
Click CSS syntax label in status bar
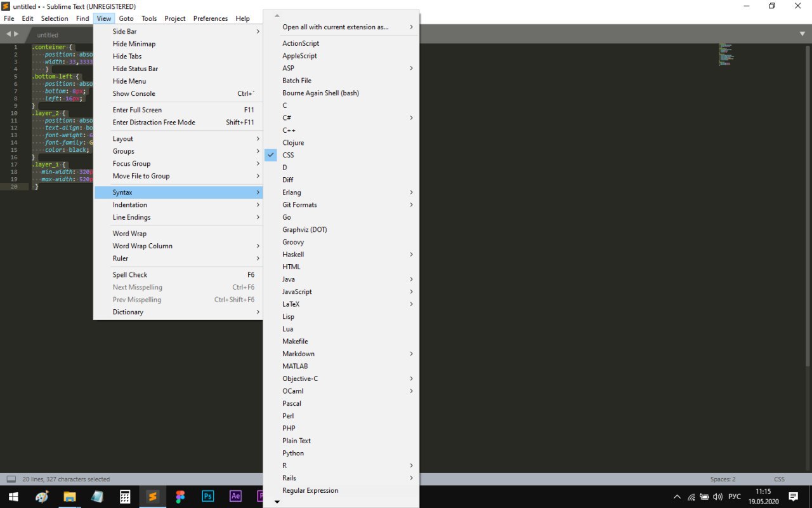779,479
